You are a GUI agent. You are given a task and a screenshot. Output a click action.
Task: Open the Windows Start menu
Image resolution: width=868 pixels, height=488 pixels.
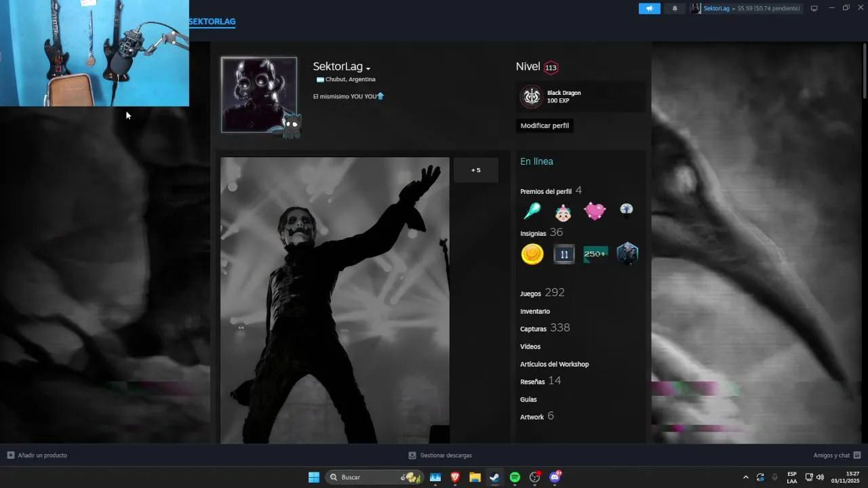coord(314,477)
